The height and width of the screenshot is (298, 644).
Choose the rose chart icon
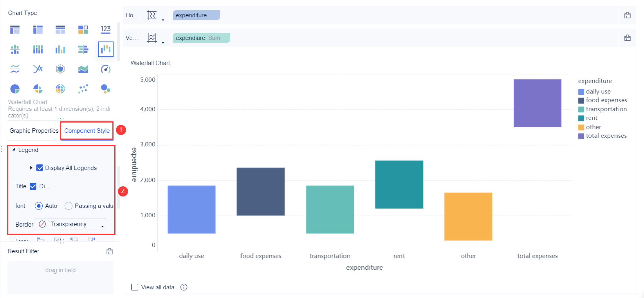coord(38,89)
